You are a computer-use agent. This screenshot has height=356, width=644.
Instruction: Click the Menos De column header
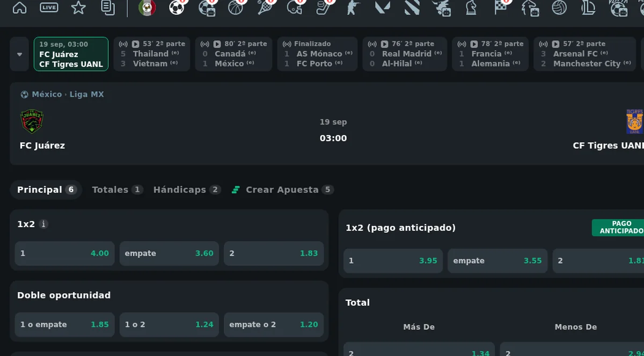click(576, 327)
